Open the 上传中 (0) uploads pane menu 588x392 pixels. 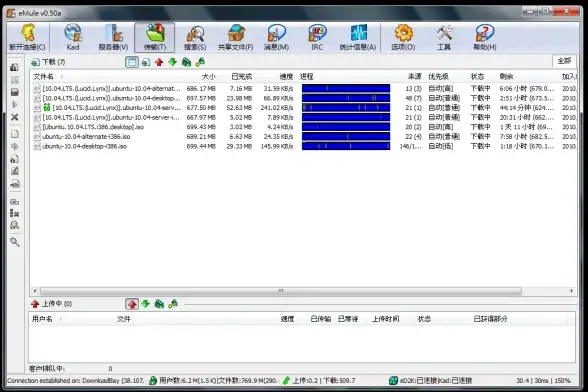[x=51, y=303]
